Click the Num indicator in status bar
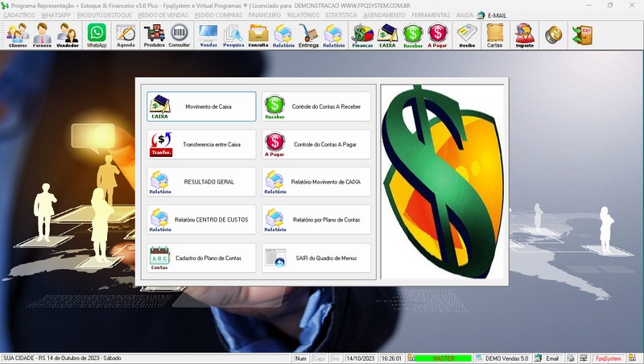The width and height of the screenshot is (644, 364). coord(300,358)
